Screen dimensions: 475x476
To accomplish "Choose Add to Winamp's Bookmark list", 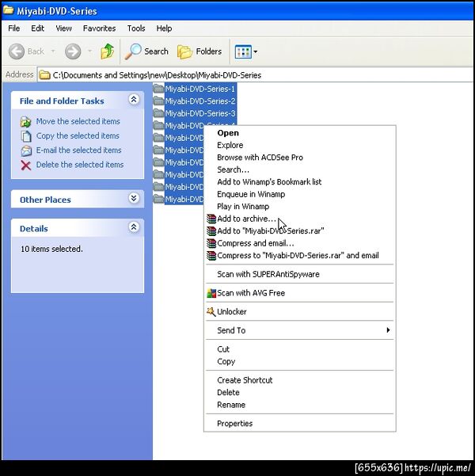I will (299, 182).
